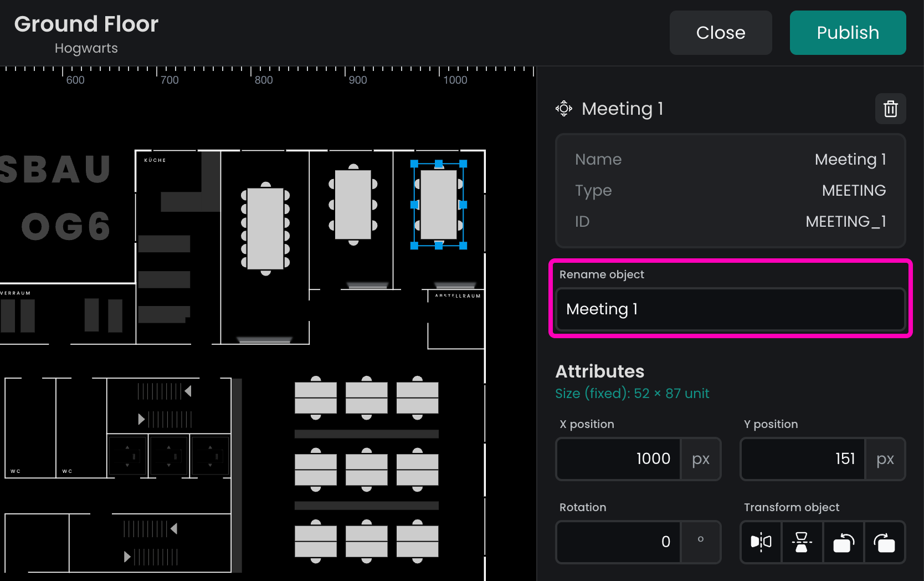The height and width of the screenshot is (581, 924).
Task: Click the X position input field
Action: (x=618, y=459)
